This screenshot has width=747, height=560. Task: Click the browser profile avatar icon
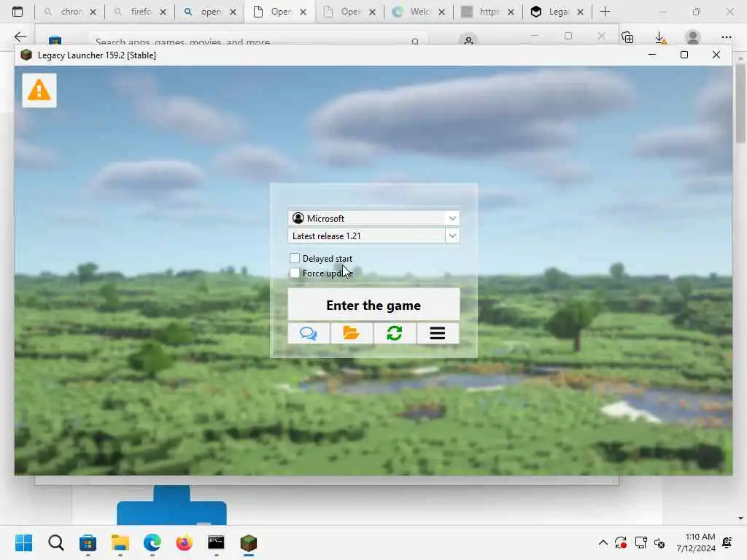point(693,37)
